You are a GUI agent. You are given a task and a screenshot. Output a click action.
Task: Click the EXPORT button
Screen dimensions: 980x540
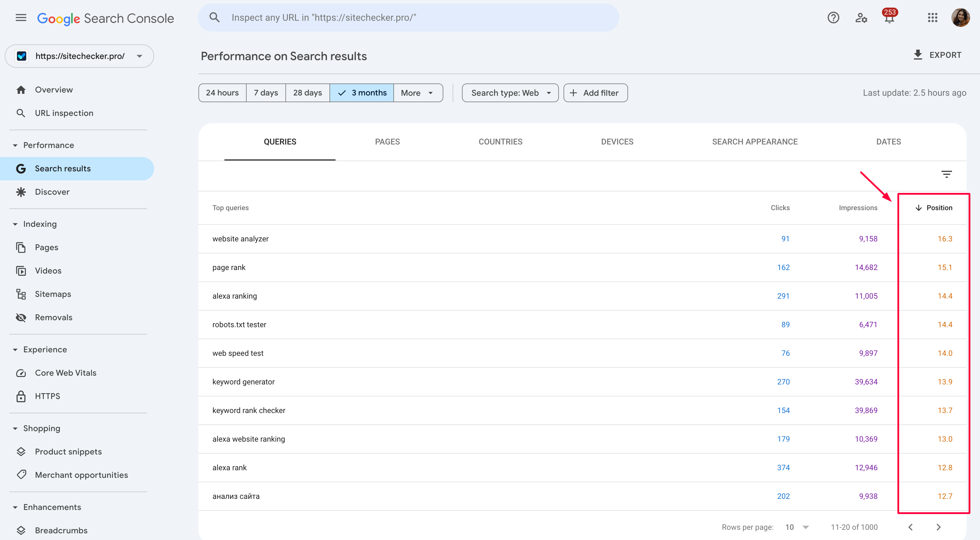coord(937,55)
